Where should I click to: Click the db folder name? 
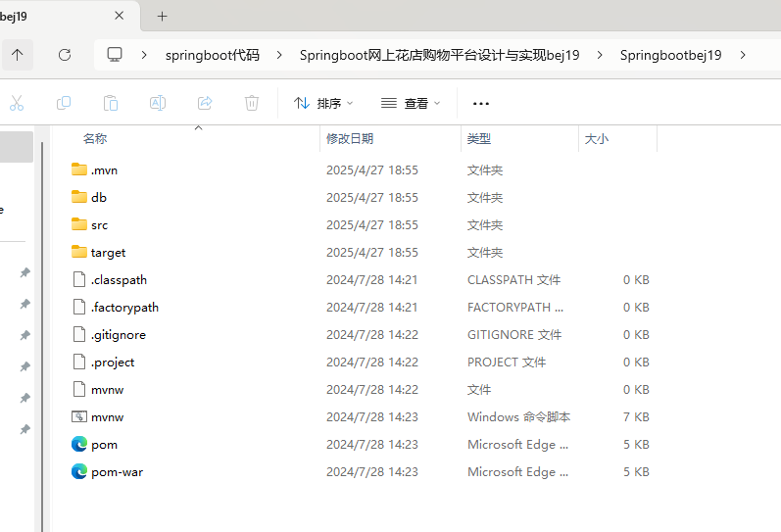coord(99,198)
